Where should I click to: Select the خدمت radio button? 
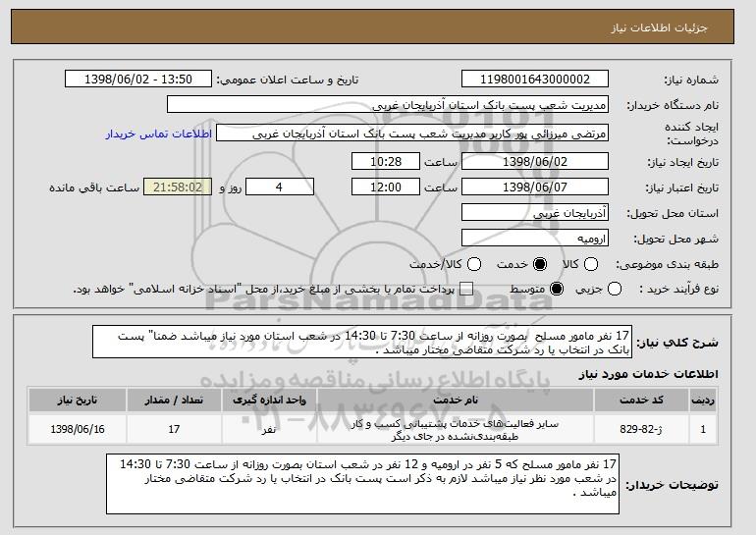[540, 264]
